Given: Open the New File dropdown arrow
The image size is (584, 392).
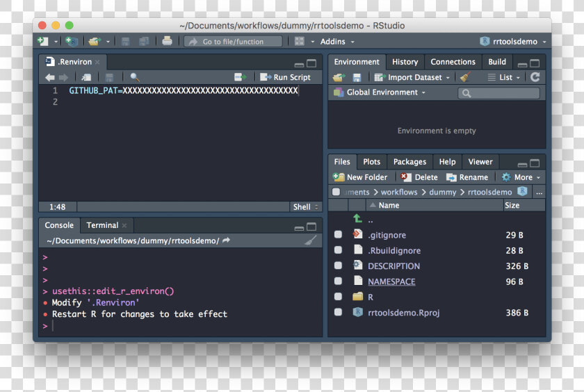Looking at the screenshot, I should pos(56,42).
